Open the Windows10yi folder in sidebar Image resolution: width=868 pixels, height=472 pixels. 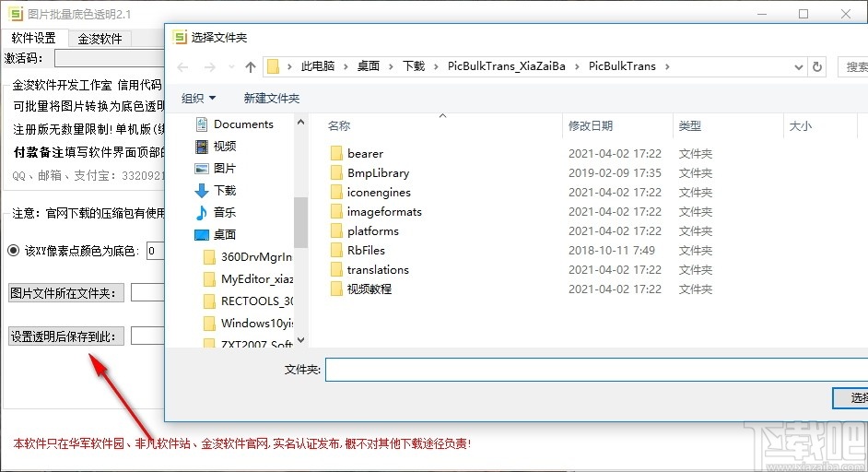249,323
